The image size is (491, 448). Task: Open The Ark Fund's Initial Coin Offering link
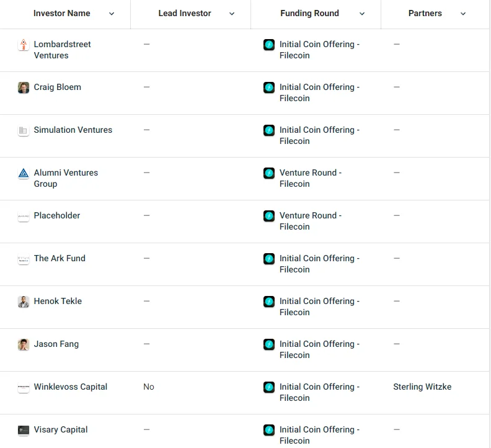tap(319, 264)
